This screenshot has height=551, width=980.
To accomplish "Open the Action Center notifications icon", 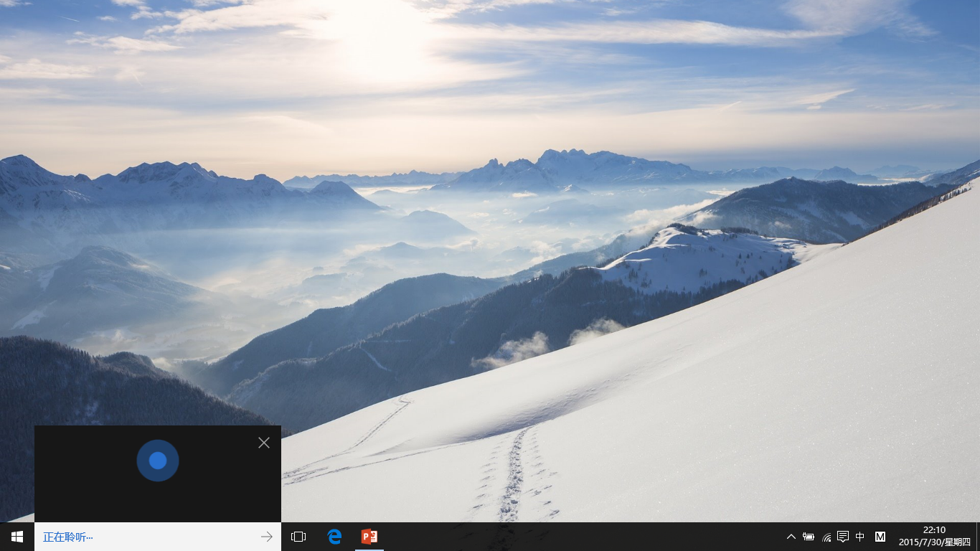I will 843,537.
